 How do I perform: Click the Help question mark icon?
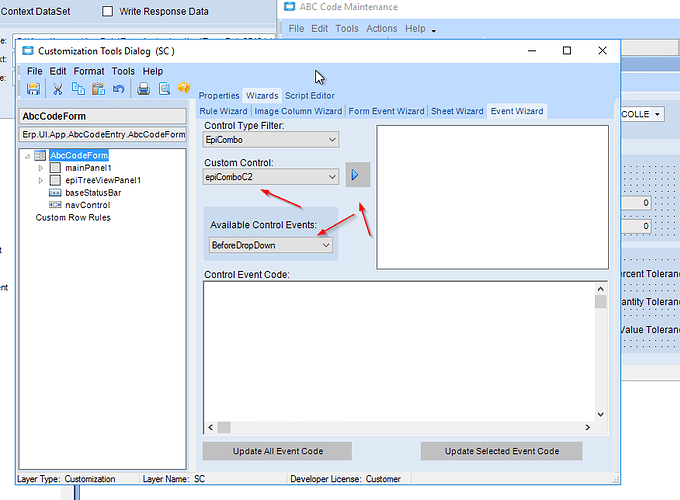pos(184,88)
